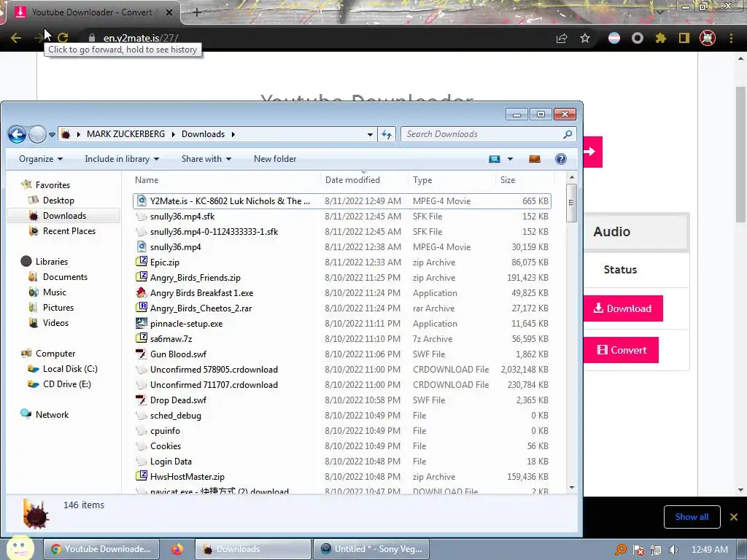Open new browser tab
The width and height of the screenshot is (747, 560).
click(x=197, y=12)
